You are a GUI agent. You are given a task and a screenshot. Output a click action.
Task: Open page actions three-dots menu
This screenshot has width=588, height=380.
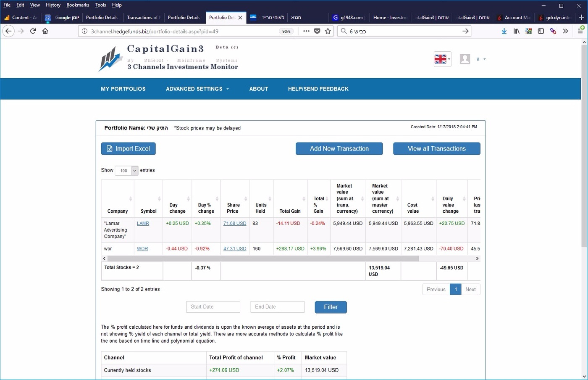point(306,31)
